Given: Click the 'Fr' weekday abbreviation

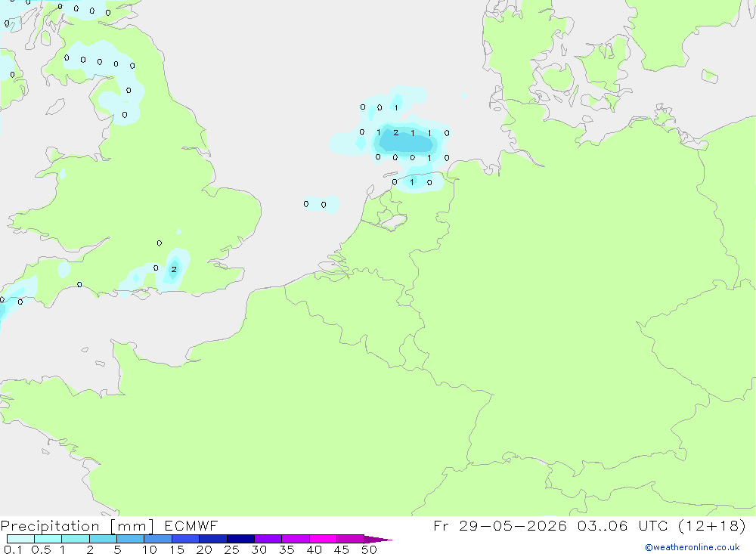Looking at the screenshot, I should point(442,525).
